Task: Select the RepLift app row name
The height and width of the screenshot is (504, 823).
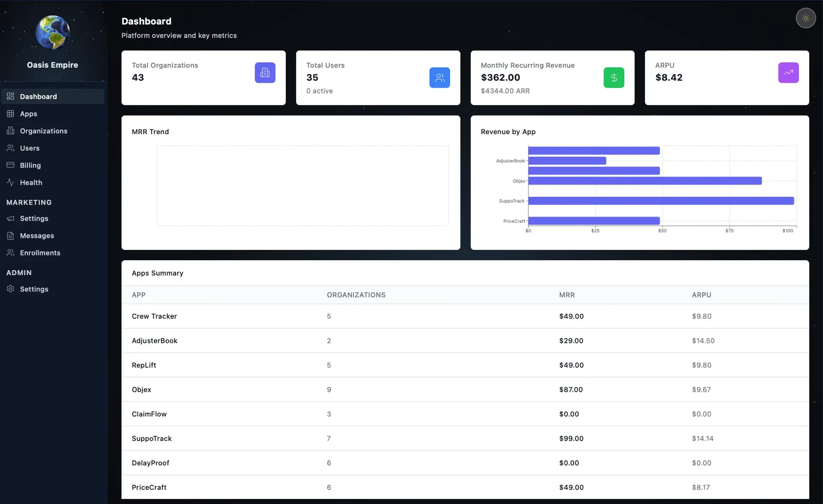Action: (x=144, y=365)
